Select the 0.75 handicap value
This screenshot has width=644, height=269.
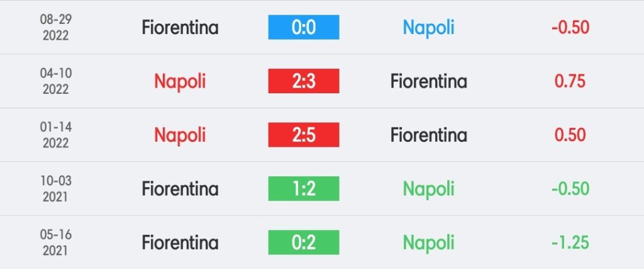click(570, 81)
